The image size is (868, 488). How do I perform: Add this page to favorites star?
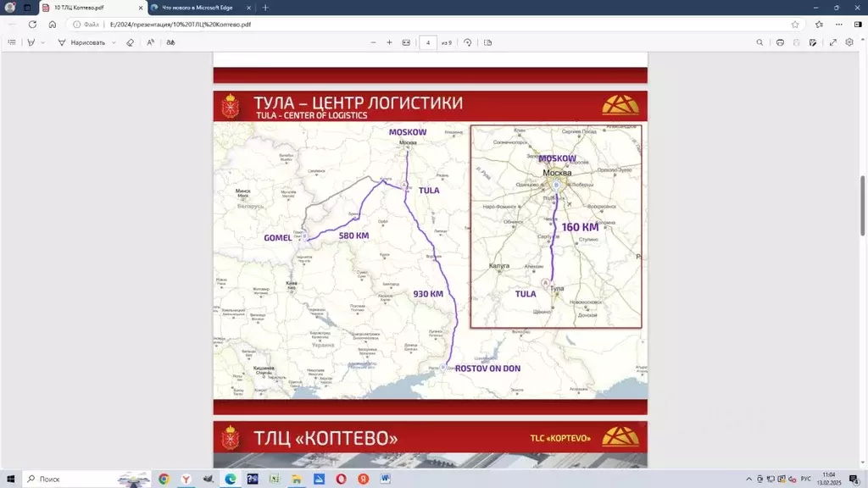tap(795, 25)
